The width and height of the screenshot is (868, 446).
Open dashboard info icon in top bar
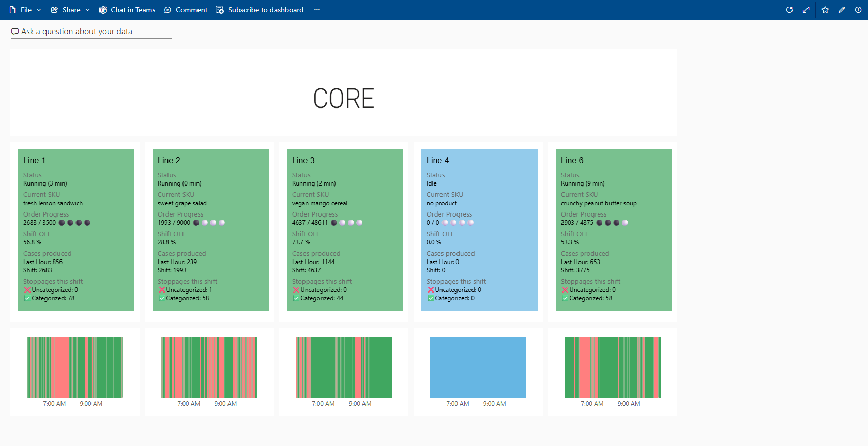coord(858,10)
